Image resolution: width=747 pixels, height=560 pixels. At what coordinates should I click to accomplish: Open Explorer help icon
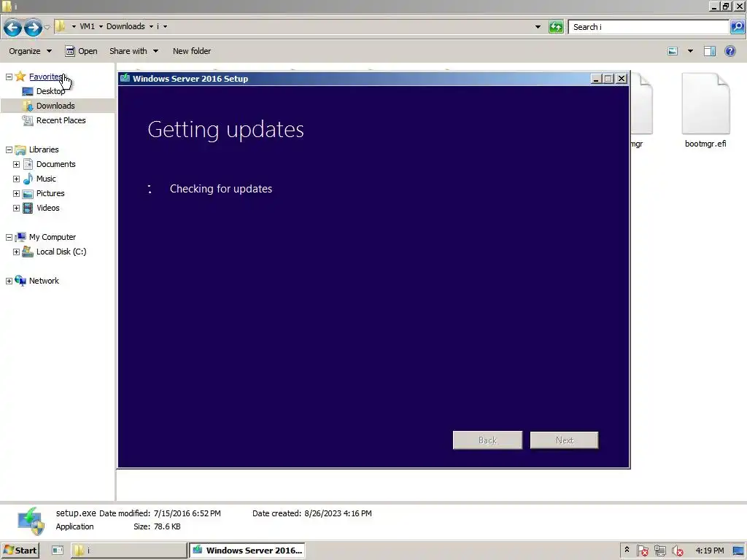[729, 51]
